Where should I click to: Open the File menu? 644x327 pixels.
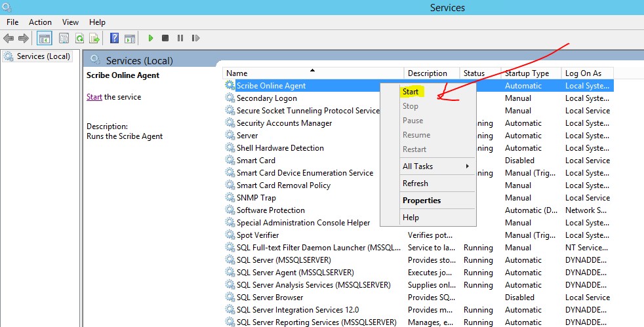[x=12, y=22]
